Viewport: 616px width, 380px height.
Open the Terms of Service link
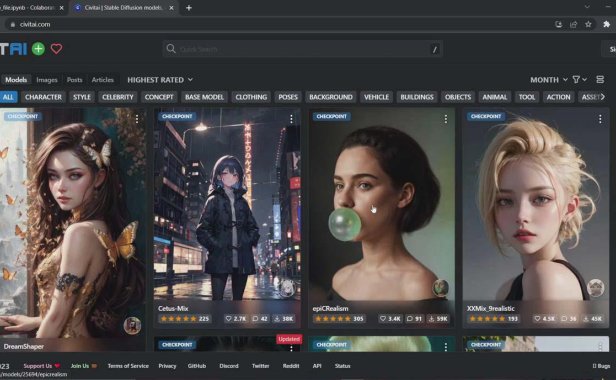click(x=128, y=366)
